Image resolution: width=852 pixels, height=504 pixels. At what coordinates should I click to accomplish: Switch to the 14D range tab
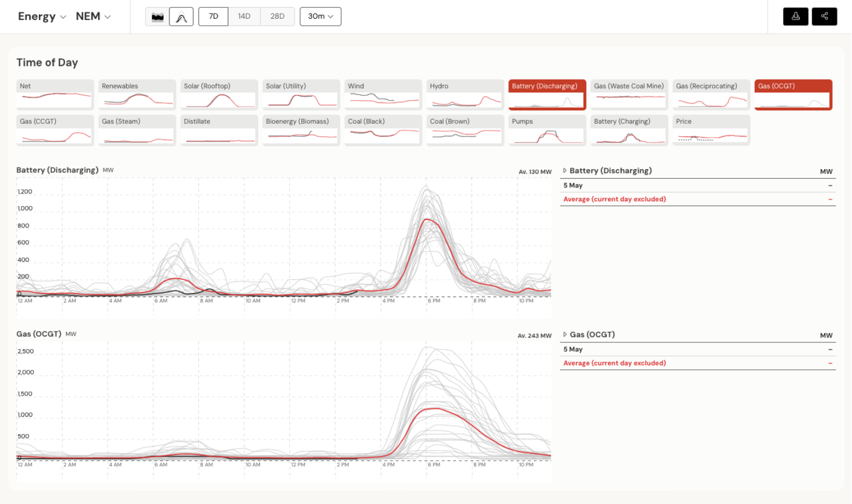click(244, 17)
